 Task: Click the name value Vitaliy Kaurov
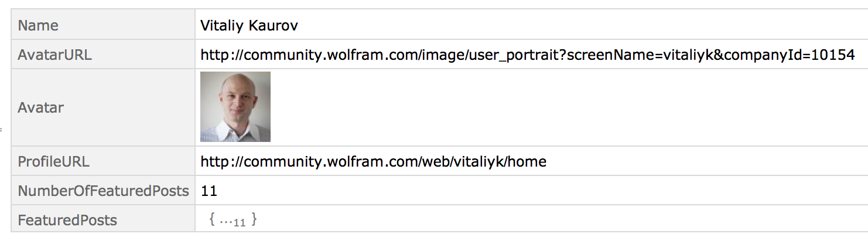251,26
